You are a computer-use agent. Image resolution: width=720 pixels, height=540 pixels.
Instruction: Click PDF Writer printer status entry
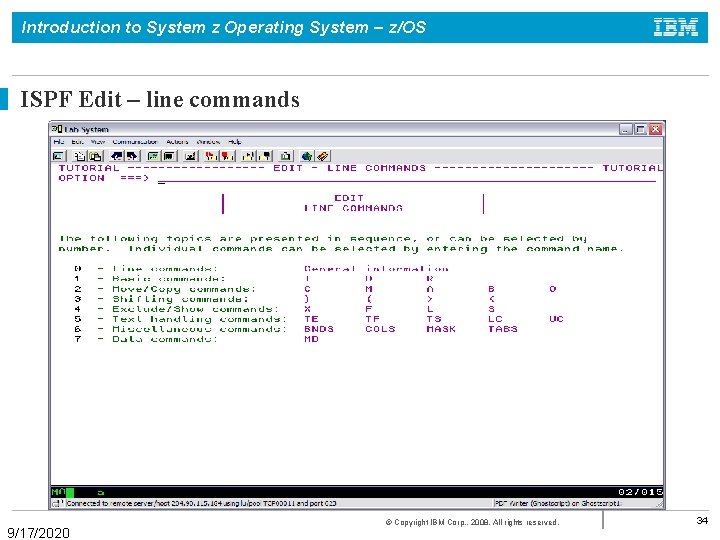coord(557,503)
